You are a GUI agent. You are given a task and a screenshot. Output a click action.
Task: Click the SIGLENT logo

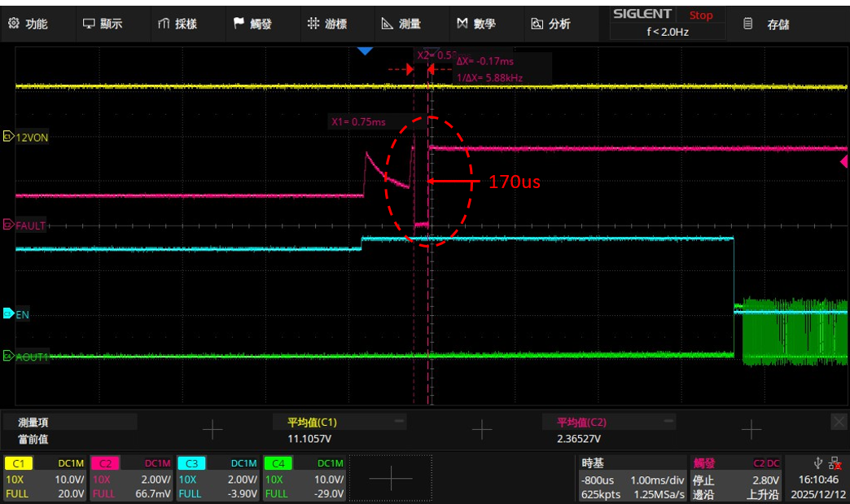642,14
